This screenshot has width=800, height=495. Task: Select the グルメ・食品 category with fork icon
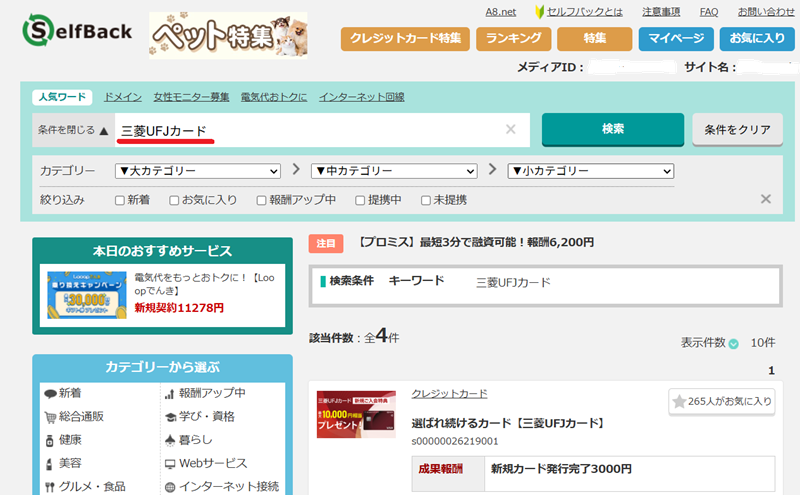(85, 487)
